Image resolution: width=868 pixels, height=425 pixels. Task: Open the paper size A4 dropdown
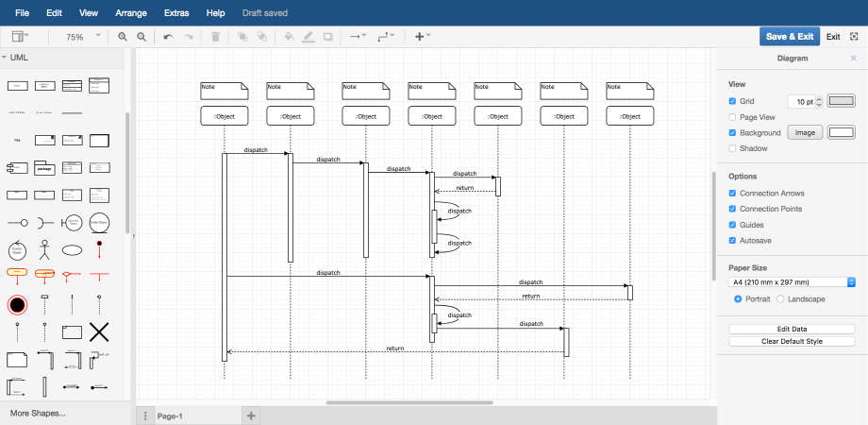point(792,281)
